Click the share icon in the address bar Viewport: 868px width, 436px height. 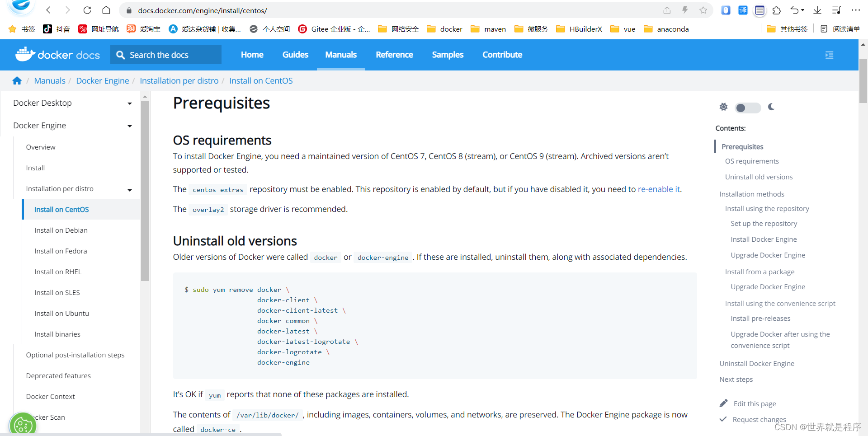667,10
